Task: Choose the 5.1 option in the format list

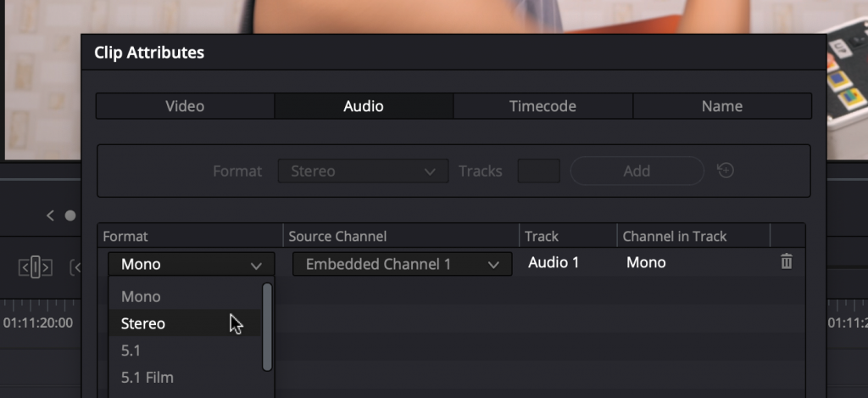Action: (131, 350)
